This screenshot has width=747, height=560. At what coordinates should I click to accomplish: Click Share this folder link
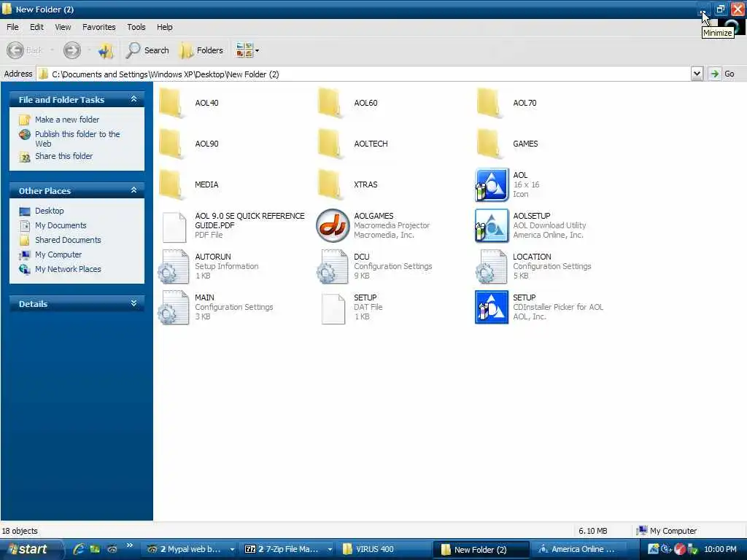coord(55,156)
